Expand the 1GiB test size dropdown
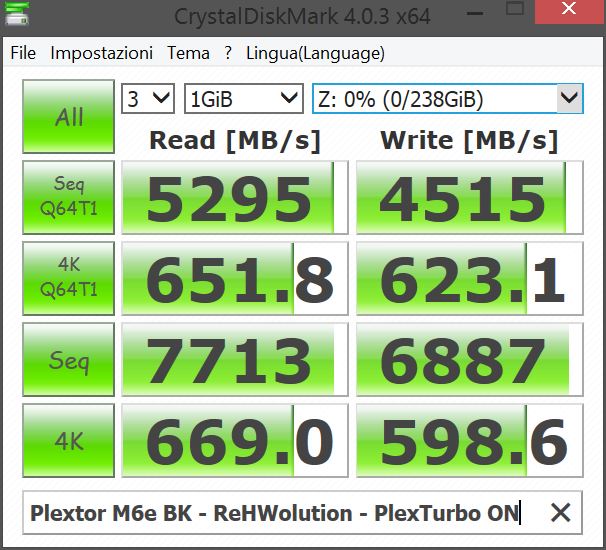The height and width of the screenshot is (550, 606). [x=243, y=98]
